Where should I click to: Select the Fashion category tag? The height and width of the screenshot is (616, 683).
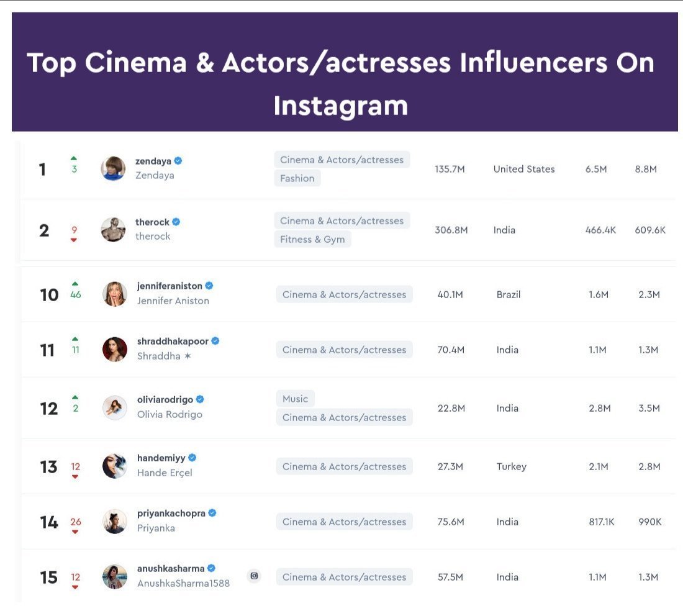click(297, 178)
